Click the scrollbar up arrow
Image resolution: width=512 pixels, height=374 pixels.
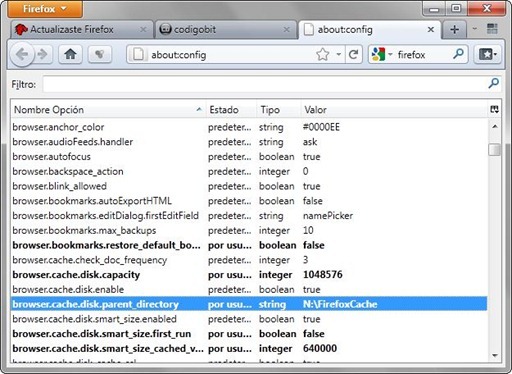coord(495,126)
